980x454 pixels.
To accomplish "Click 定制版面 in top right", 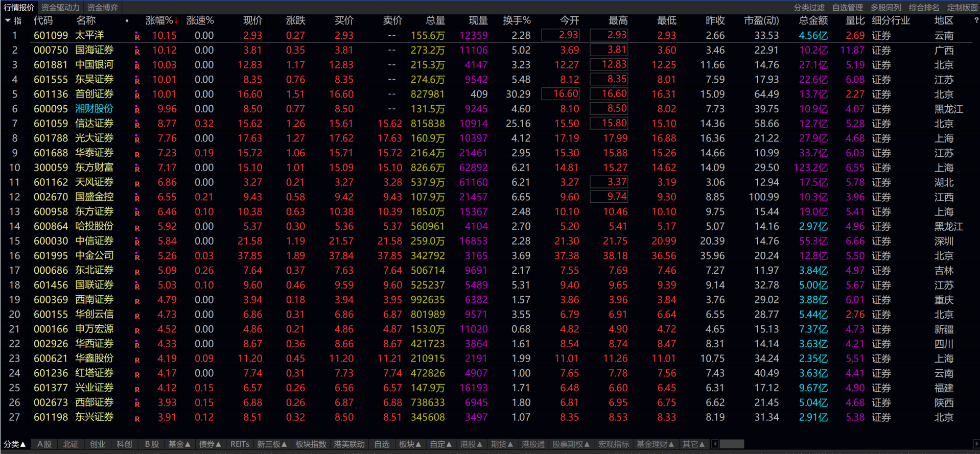I will [962, 7].
